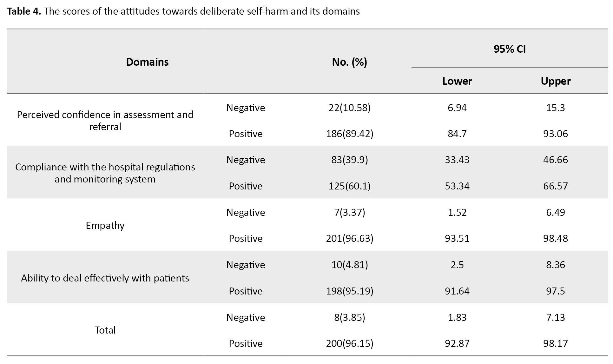Select the 186(89.42) count cell
Viewport: 613px width, 364px height.
349,134
